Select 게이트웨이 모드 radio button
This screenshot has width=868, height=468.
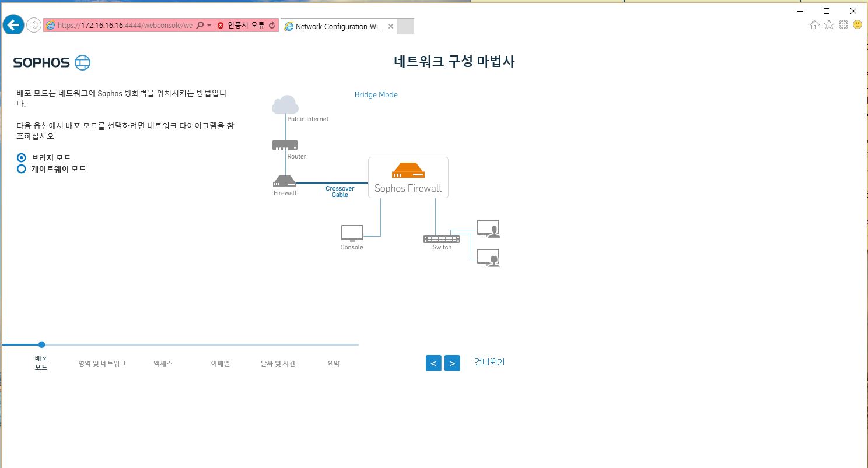pos(22,169)
